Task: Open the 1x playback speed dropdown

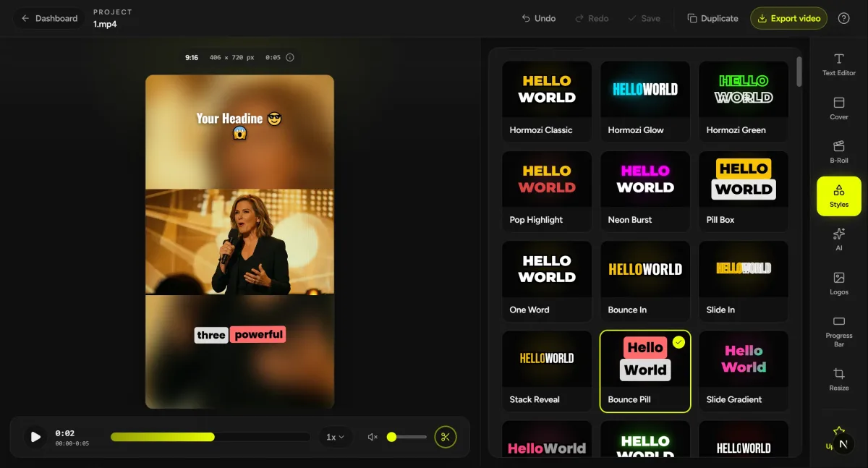Action: (x=335, y=437)
